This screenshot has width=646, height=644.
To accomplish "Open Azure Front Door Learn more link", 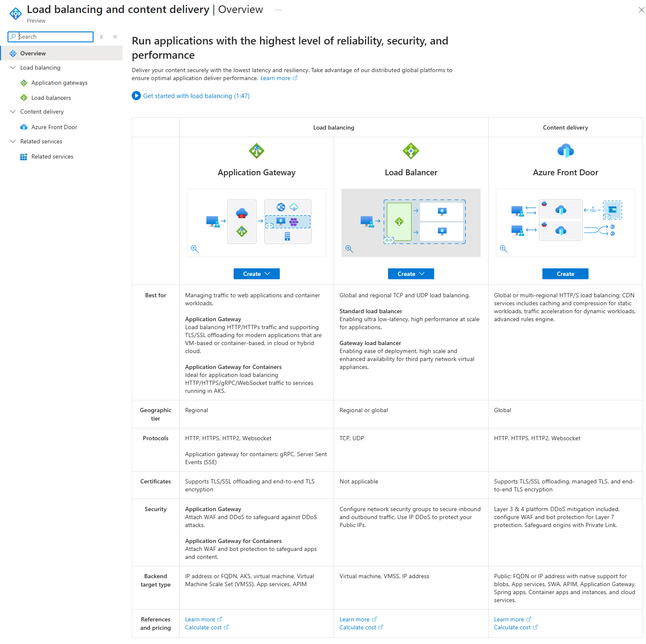I will click(x=513, y=620).
